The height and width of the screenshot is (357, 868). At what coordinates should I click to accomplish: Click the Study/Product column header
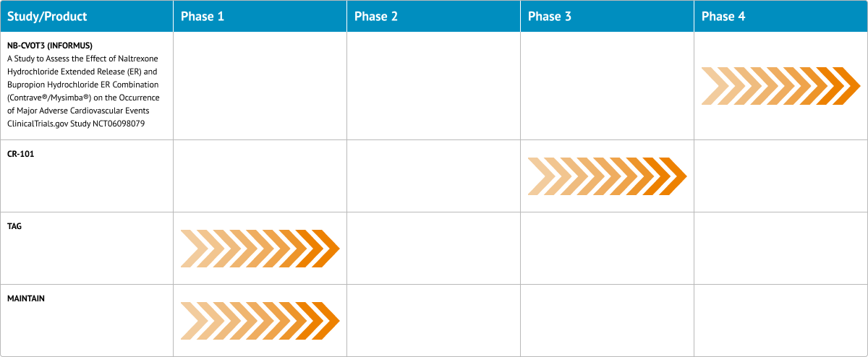pos(47,16)
